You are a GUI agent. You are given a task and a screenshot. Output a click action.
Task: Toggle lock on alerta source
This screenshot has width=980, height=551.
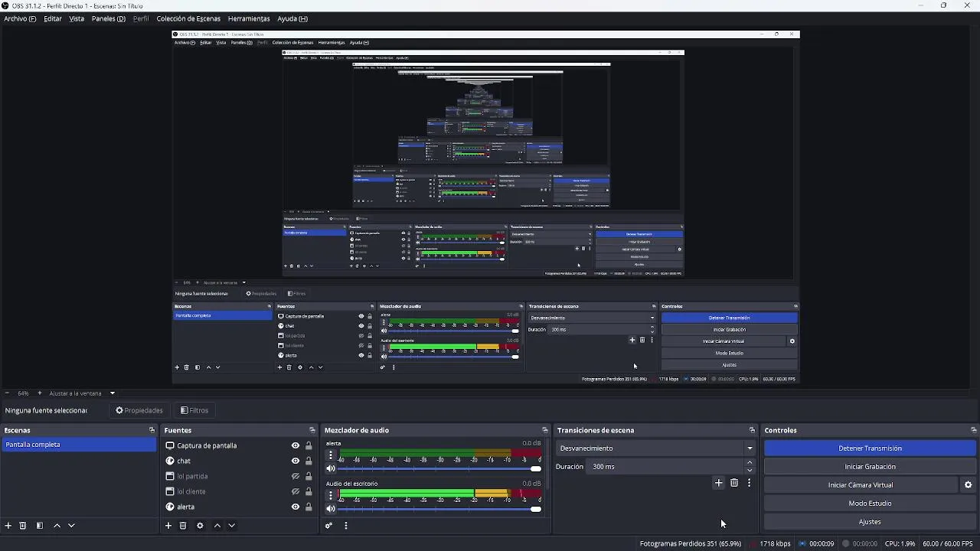coord(309,507)
